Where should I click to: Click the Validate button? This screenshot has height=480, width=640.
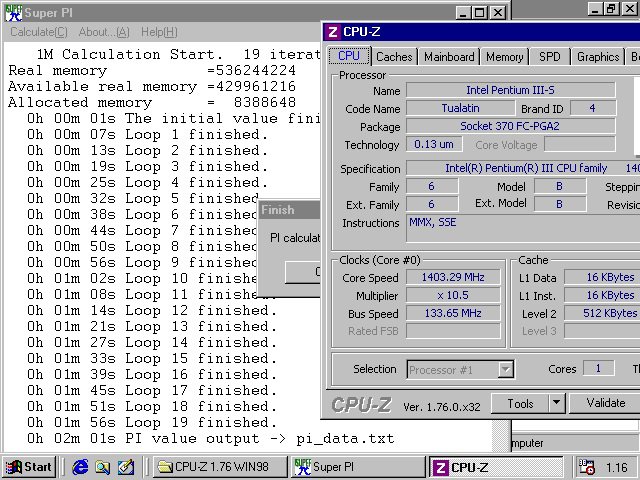click(605, 403)
